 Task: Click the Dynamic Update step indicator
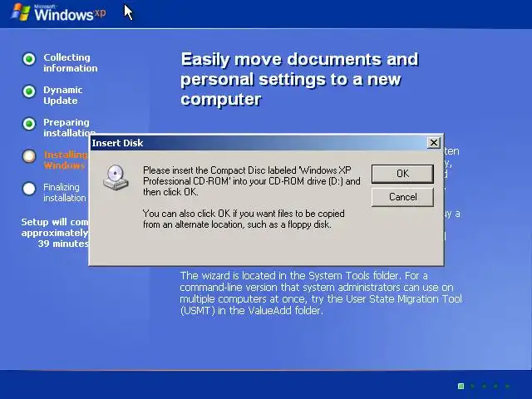coord(29,91)
